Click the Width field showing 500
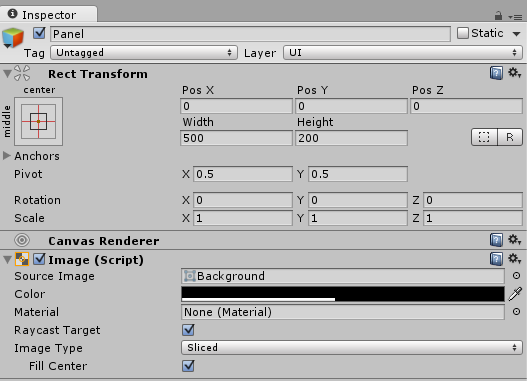Image resolution: width=527 pixels, height=381 pixels. [x=236, y=138]
